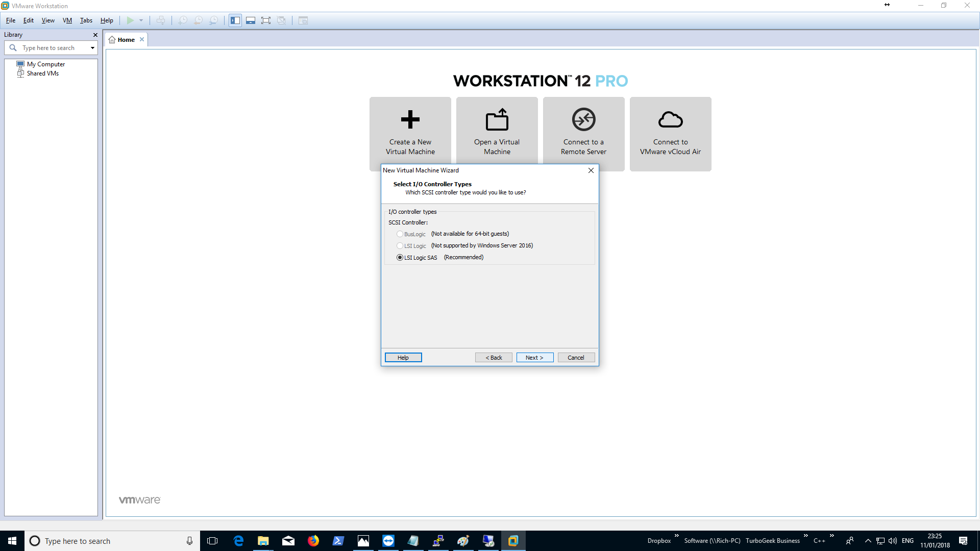Select the LSI Logic radio button
Screen dimensions: 980x551
(400, 246)
